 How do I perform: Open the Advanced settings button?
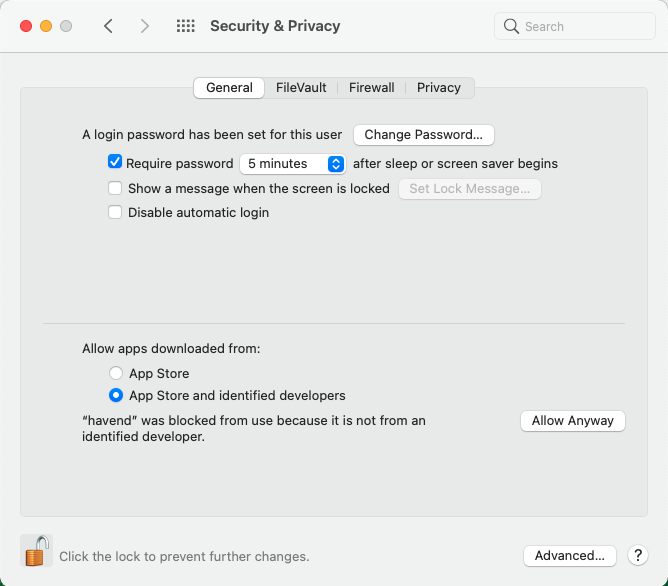[x=569, y=555]
